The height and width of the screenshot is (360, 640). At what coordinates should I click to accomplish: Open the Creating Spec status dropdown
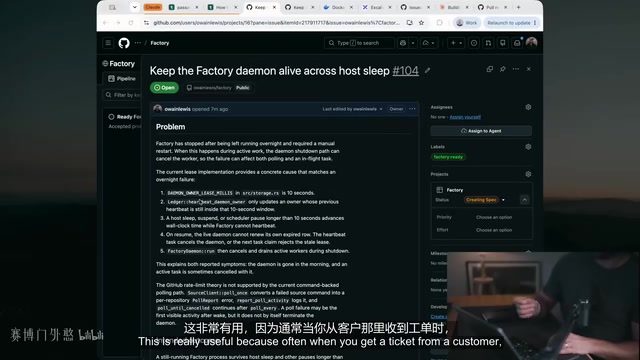pyautogui.click(x=485, y=200)
